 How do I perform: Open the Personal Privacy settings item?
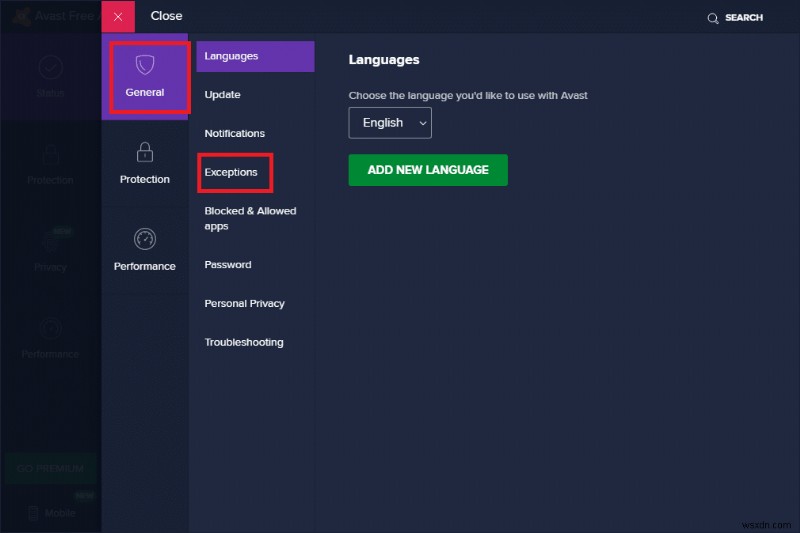245,304
